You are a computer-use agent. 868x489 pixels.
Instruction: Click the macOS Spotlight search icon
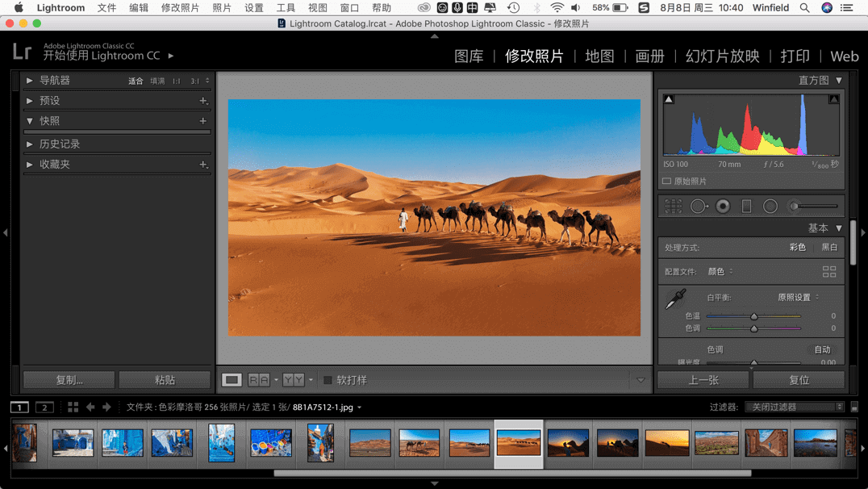pos(804,8)
